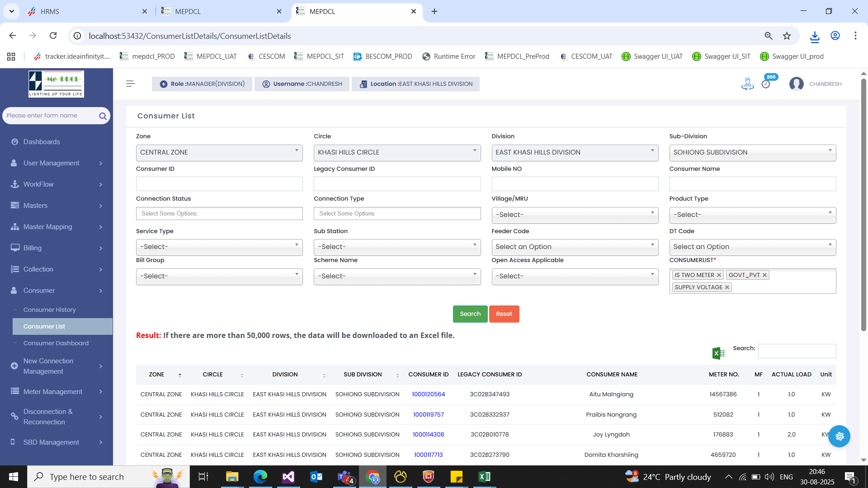This screenshot has width=868, height=488.
Task: Click the sidebar form search magnifier icon
Action: click(103, 116)
